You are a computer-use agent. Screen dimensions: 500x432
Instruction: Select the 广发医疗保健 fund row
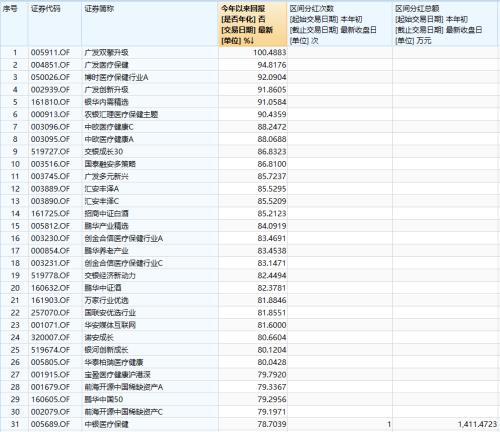[250, 65]
